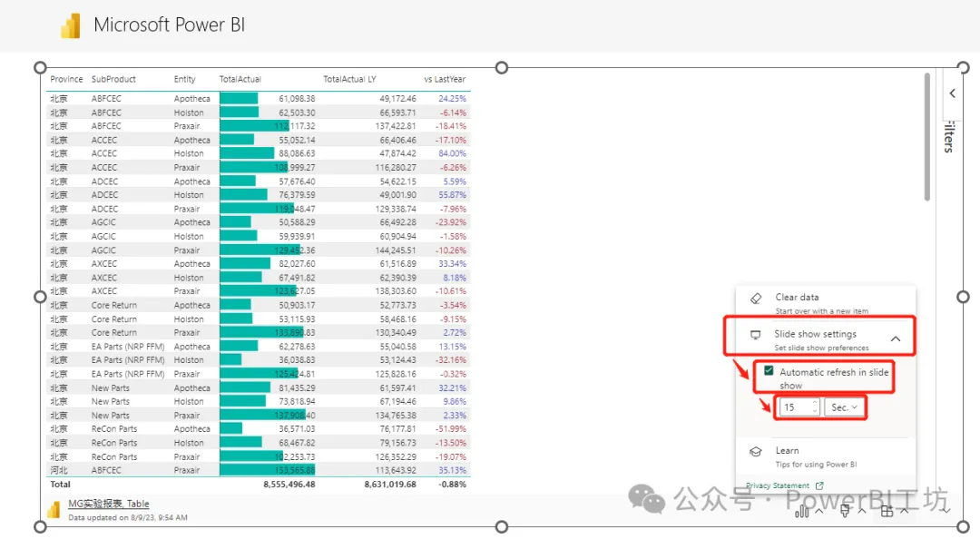
Task: Click the 32.21% percentage cell
Action: [452, 387]
